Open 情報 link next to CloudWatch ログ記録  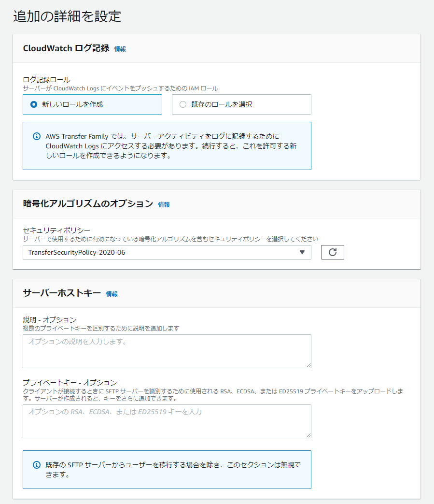(x=120, y=49)
